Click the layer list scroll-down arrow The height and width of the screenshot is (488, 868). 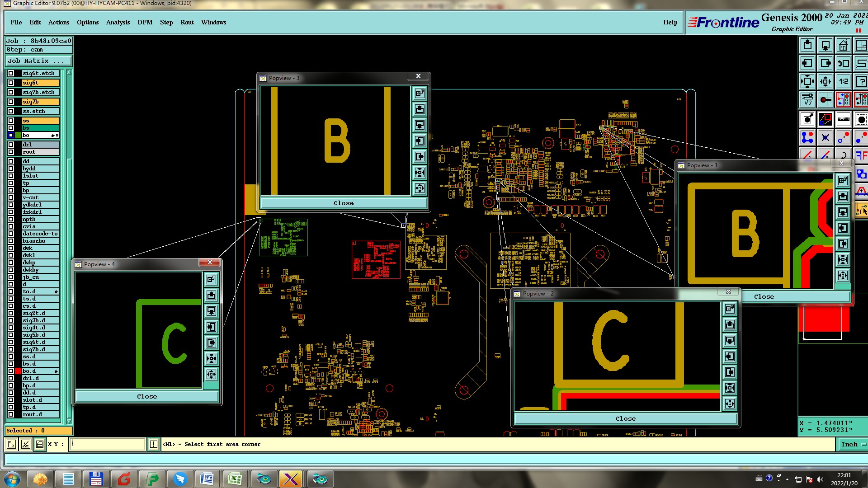69,421
